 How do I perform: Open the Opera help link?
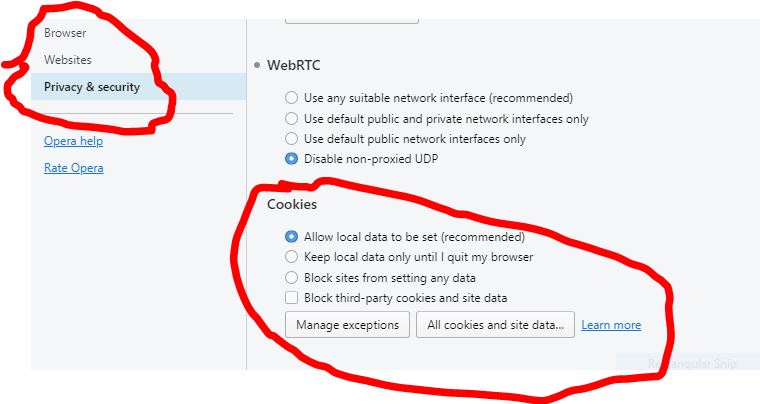[73, 142]
